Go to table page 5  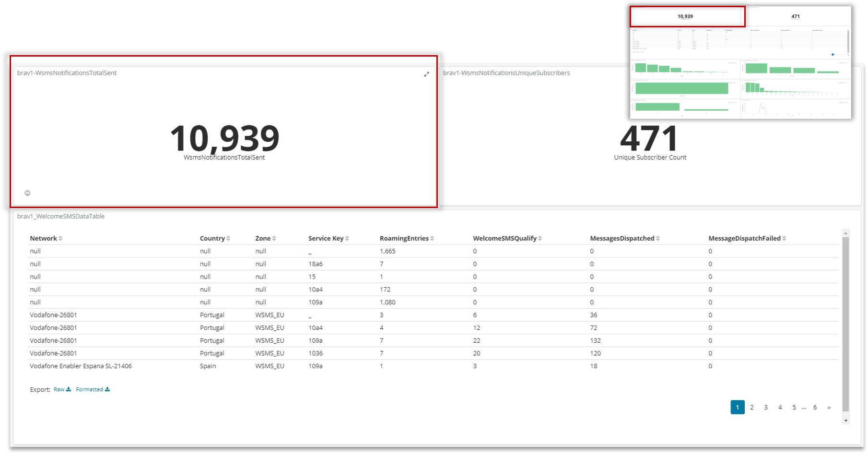pos(794,407)
